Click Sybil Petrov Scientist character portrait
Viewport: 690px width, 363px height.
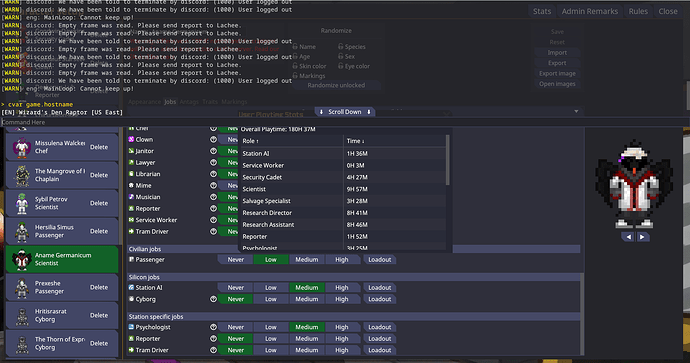pos(22,203)
